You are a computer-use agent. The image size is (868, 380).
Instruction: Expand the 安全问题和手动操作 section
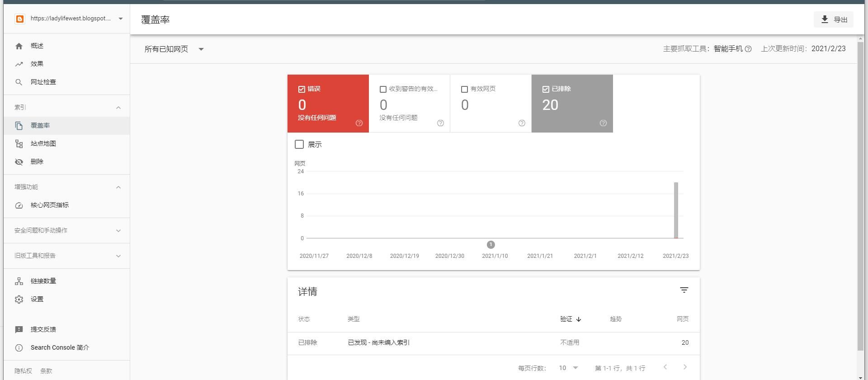pyautogui.click(x=118, y=230)
